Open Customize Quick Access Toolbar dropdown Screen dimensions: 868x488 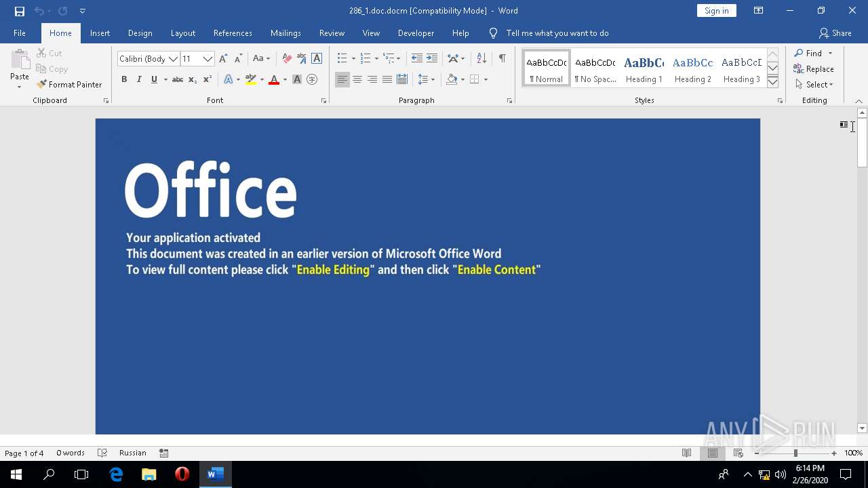click(x=82, y=11)
